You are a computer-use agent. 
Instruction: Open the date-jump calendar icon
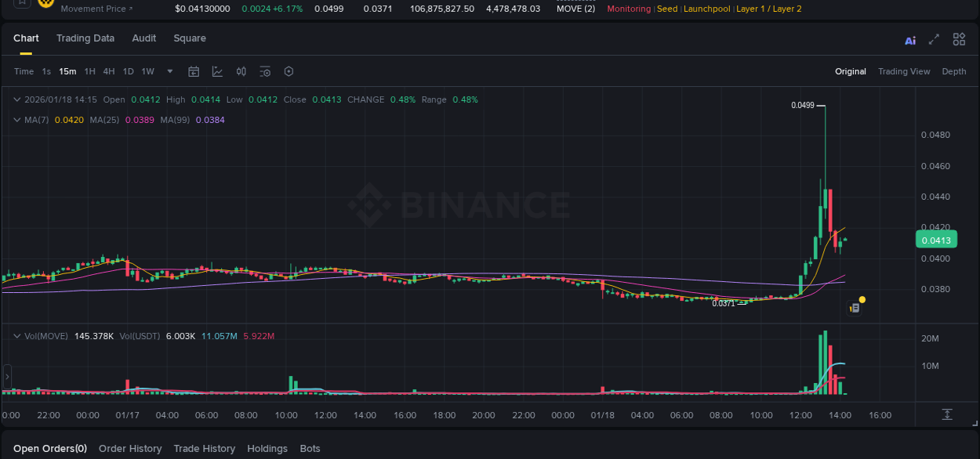(x=194, y=71)
